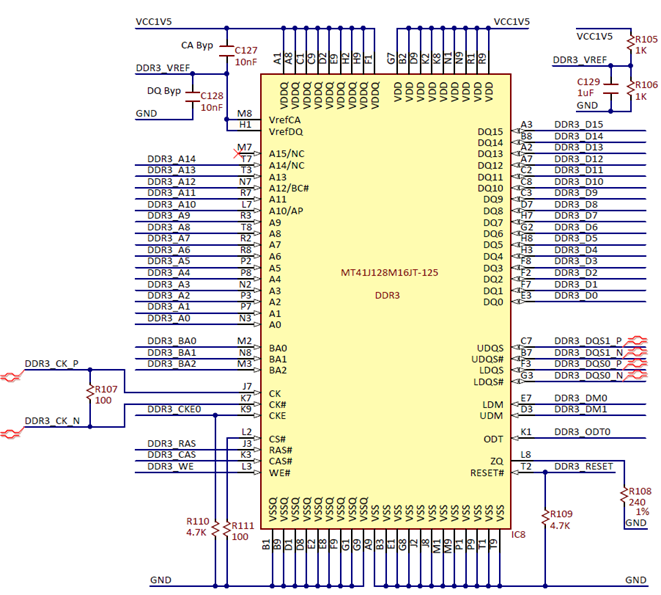Screen dimensions: 661x595
Task: Click the DDR3_CAS net label
Action: point(171,455)
